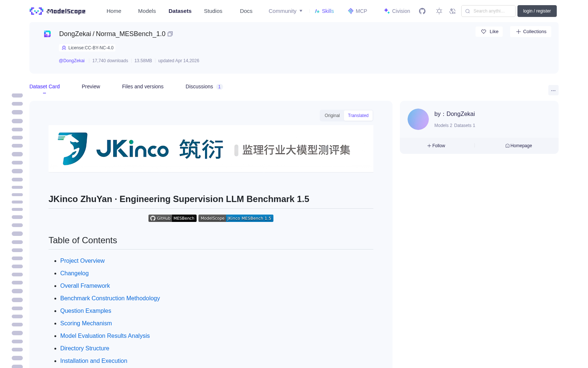Navigate to Studios section
This screenshot has width=588, height=368.
tap(213, 11)
